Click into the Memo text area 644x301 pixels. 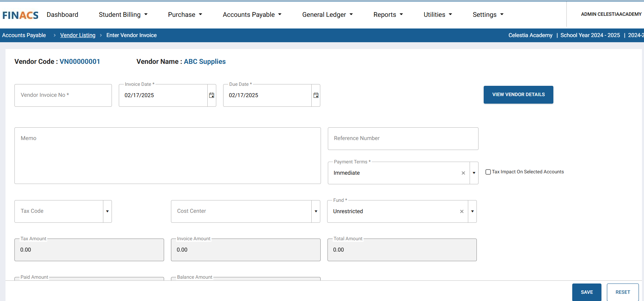168,156
